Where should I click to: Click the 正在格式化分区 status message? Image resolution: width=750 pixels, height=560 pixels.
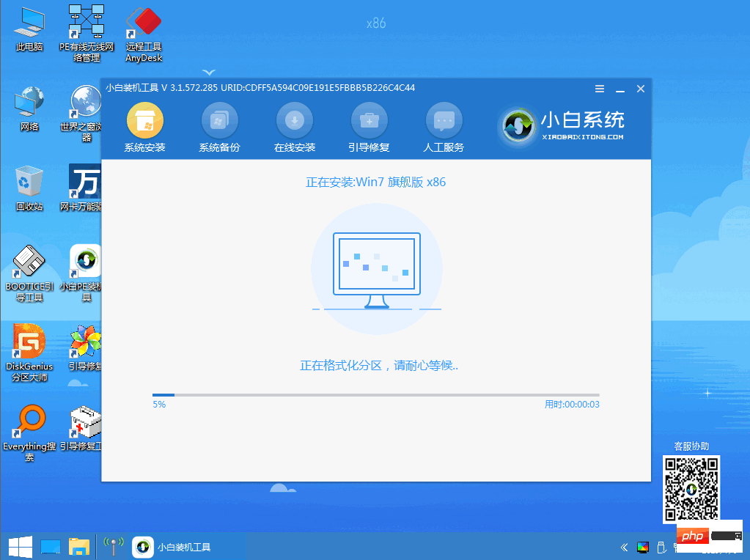379,366
